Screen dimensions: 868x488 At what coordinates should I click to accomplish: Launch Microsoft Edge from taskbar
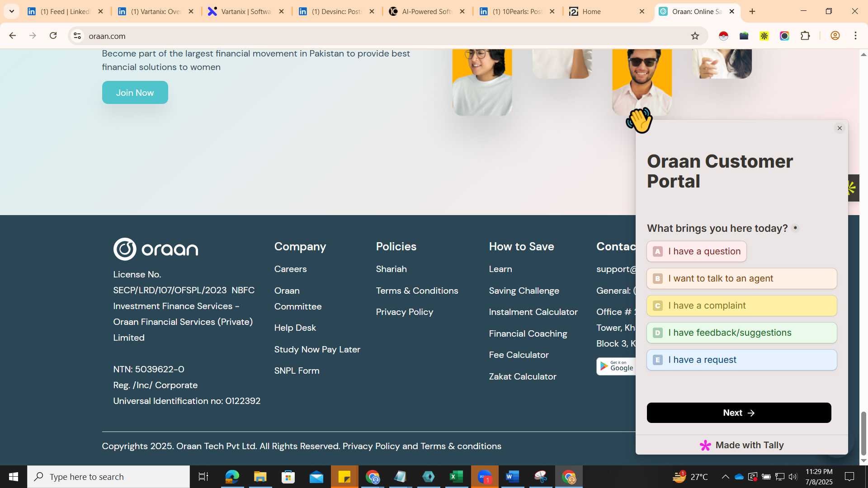pyautogui.click(x=232, y=477)
